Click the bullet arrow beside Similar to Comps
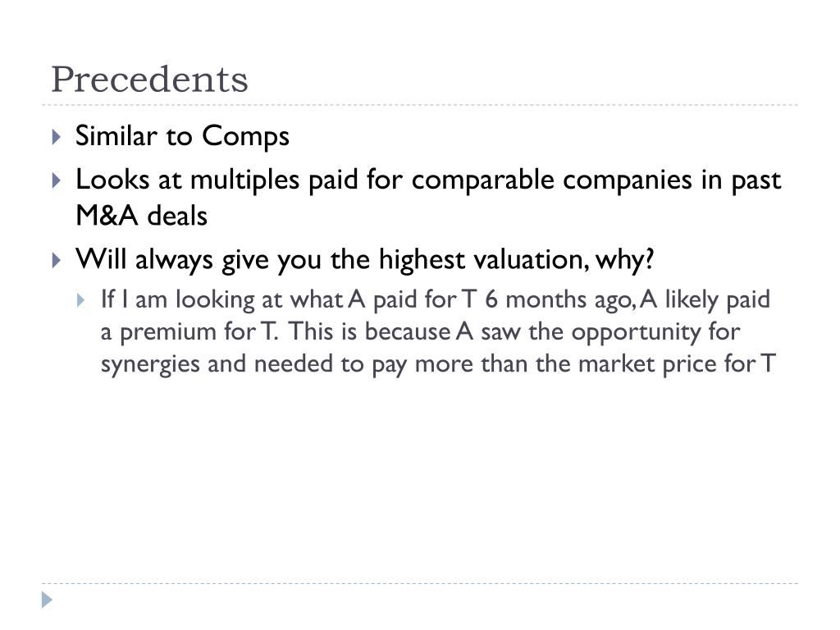The height and width of the screenshot is (630, 840). click(x=55, y=136)
